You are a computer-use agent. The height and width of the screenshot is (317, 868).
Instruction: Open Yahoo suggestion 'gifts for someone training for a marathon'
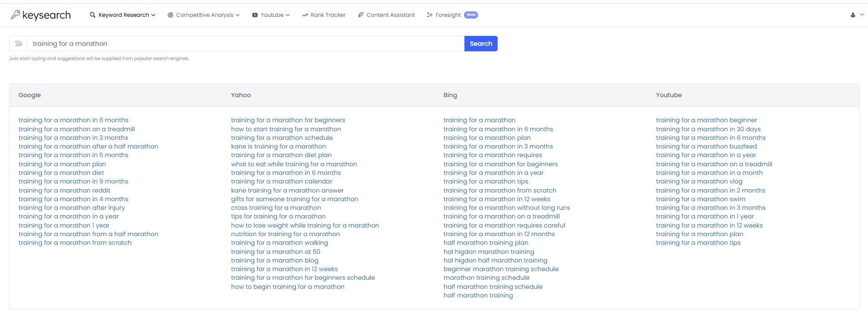(294, 199)
